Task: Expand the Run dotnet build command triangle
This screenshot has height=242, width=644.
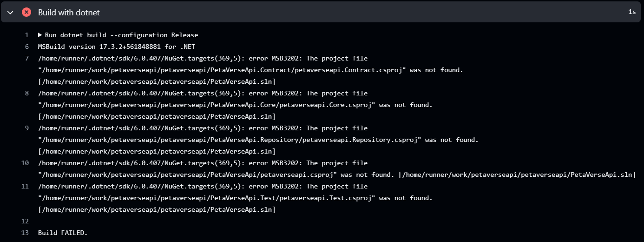Action: (40, 35)
